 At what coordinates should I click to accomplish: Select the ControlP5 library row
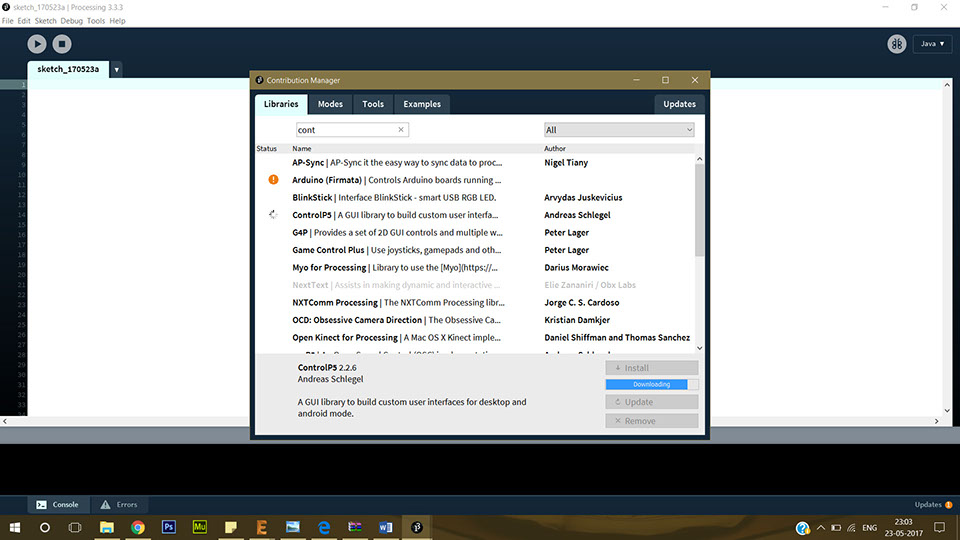[475, 215]
